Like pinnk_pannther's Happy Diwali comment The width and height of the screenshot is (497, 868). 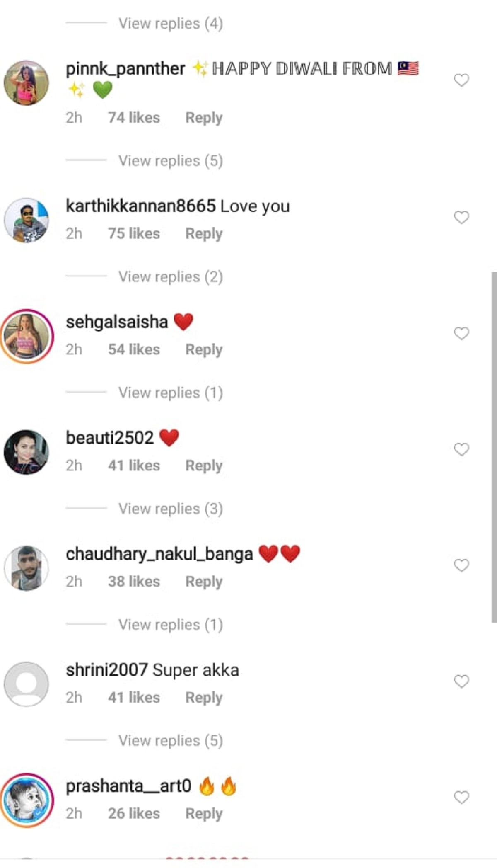point(461,80)
